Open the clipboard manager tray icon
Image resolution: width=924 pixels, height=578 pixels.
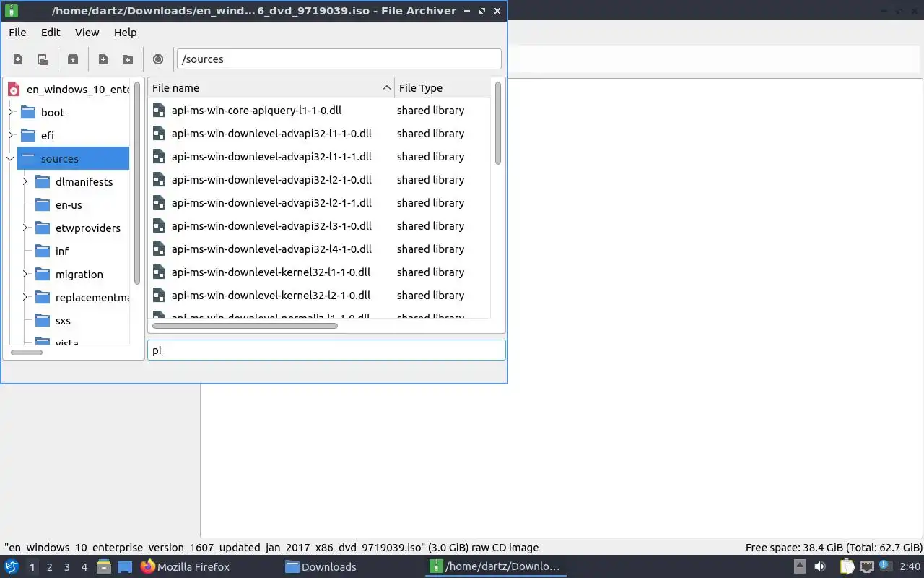pyautogui.click(x=846, y=567)
